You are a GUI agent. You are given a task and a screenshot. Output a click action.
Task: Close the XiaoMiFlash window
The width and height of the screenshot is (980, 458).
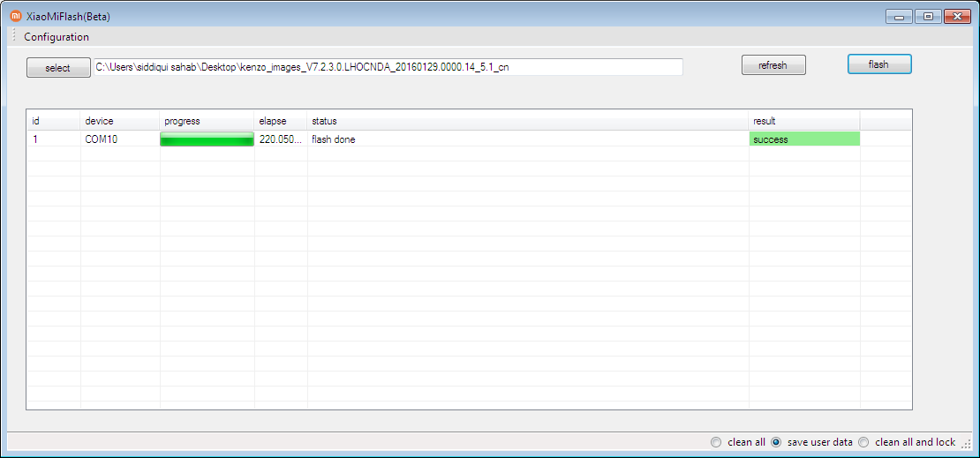tap(957, 17)
